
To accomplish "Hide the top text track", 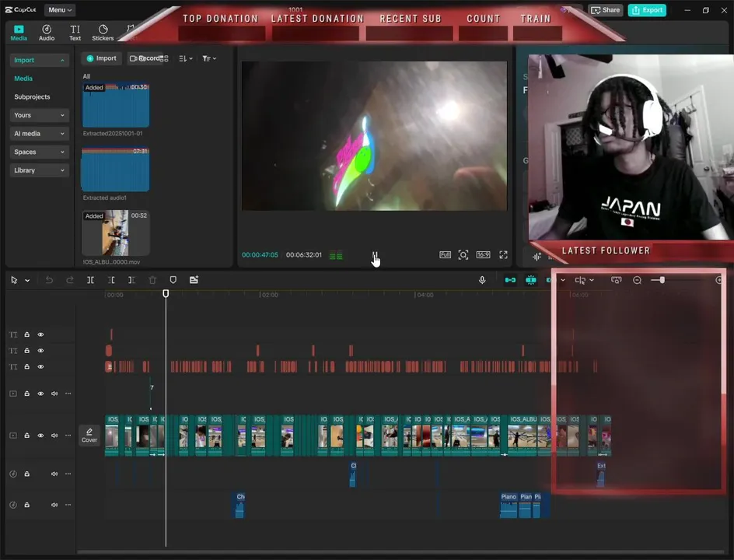I will coord(40,334).
